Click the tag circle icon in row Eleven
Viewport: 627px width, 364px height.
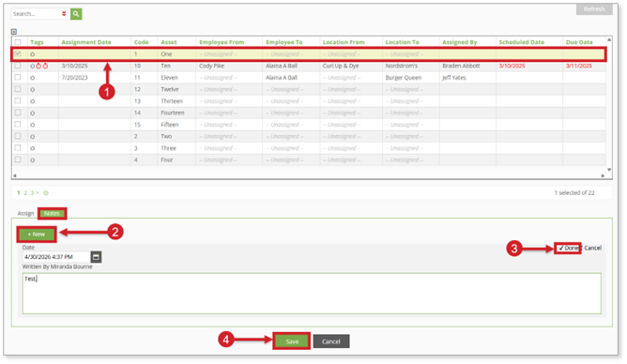[x=33, y=78]
